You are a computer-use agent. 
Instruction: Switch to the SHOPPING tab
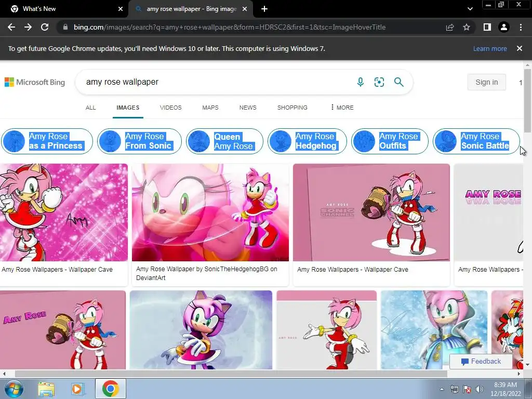292,108
